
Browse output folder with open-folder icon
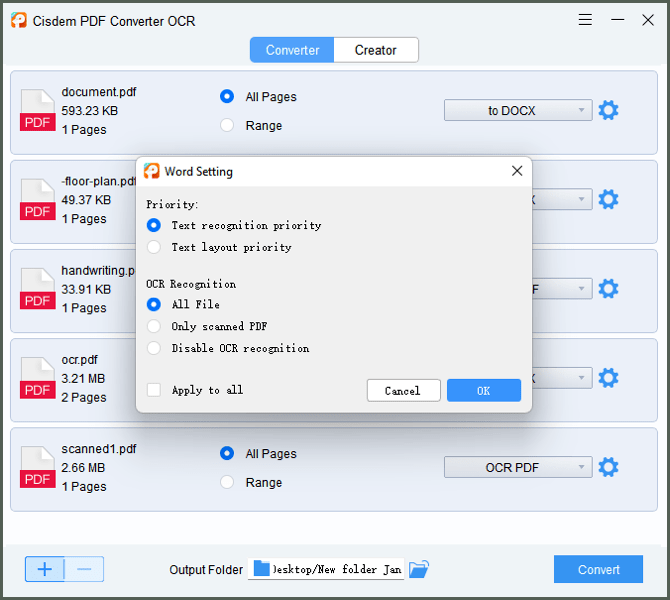point(419,569)
